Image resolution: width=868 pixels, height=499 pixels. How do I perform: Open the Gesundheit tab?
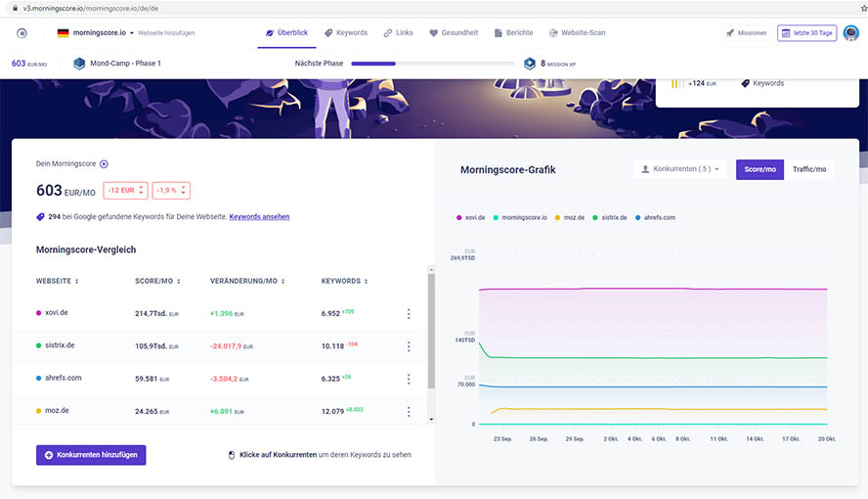click(x=454, y=32)
